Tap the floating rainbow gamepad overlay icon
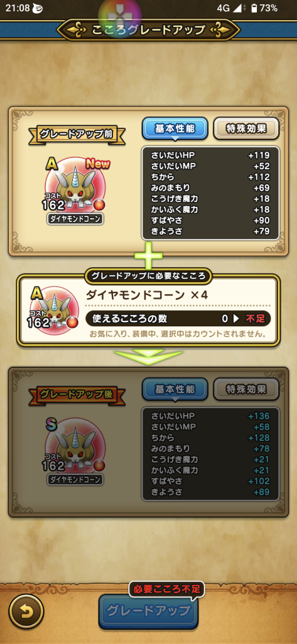Viewport: 297px width, 644px height. [120, 16]
